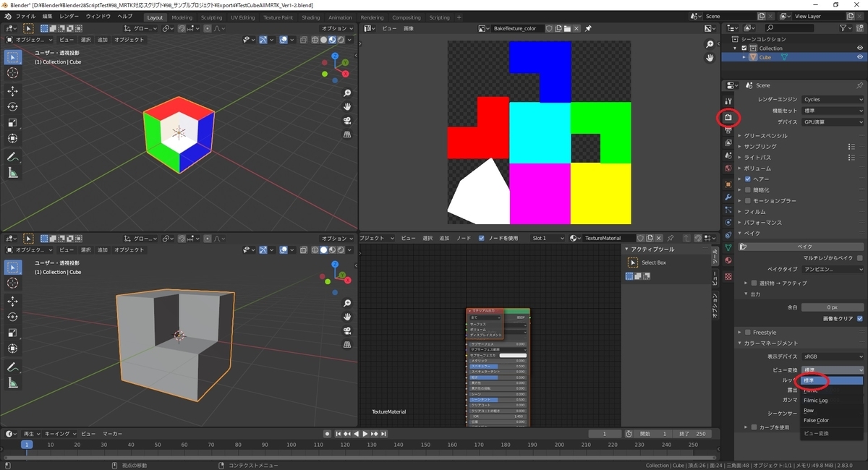Open the ファイル menu
This screenshot has height=470, width=868.
pos(25,17)
